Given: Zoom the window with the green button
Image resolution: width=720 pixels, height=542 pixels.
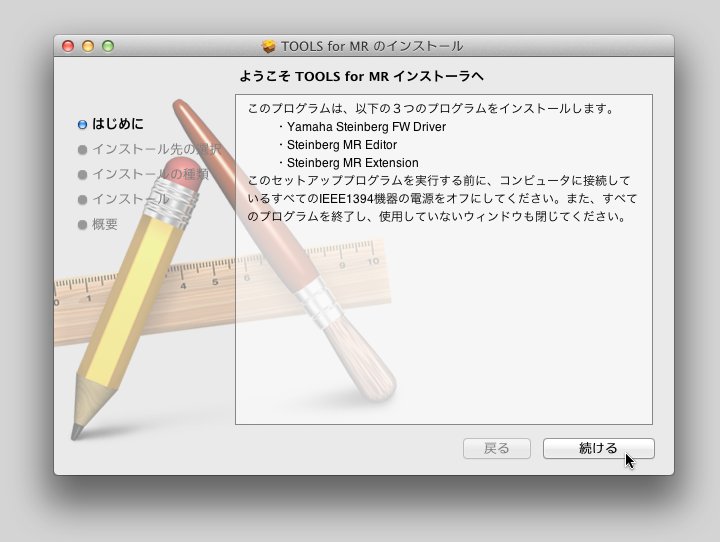Looking at the screenshot, I should 108,46.
